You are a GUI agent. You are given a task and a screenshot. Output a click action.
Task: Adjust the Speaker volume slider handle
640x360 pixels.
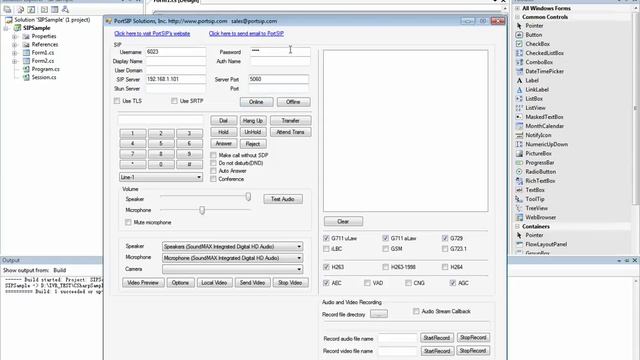click(248, 197)
